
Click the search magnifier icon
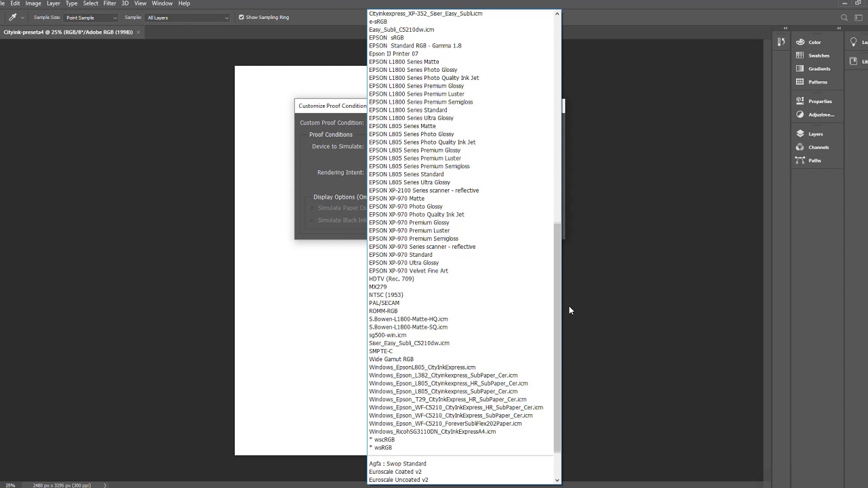coord(844,18)
